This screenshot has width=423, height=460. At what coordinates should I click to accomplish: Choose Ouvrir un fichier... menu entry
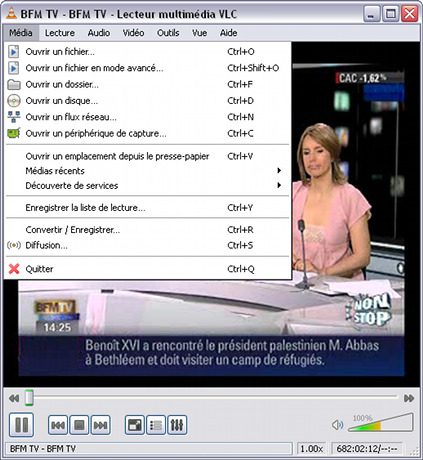click(147, 52)
